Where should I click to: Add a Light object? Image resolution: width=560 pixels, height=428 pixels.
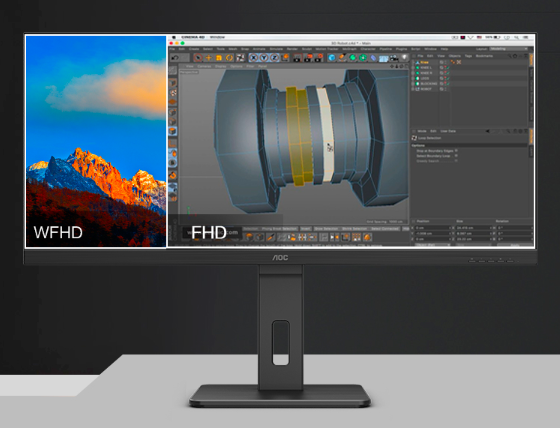405,57
